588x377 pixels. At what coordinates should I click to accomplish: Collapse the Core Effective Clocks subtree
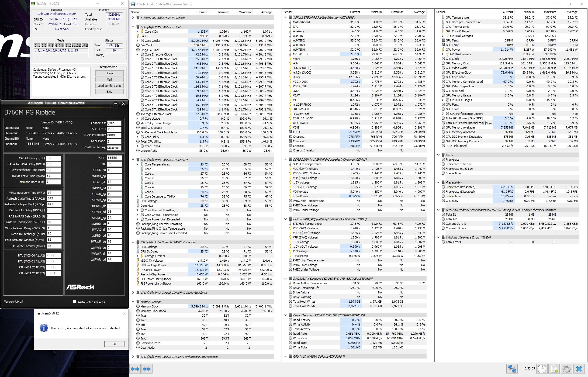pyautogui.click(x=137, y=54)
